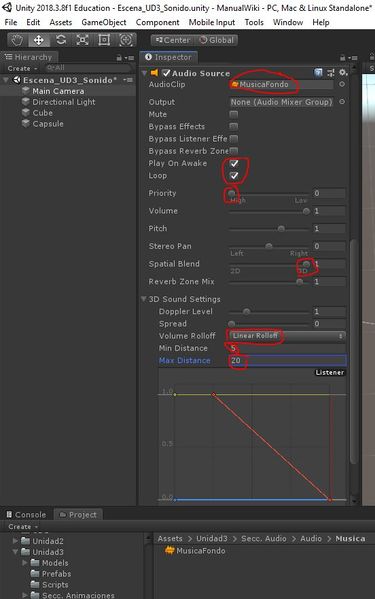Image resolution: width=375 pixels, height=599 pixels.
Task: Click the Pitch slider handle
Action: 281,228
